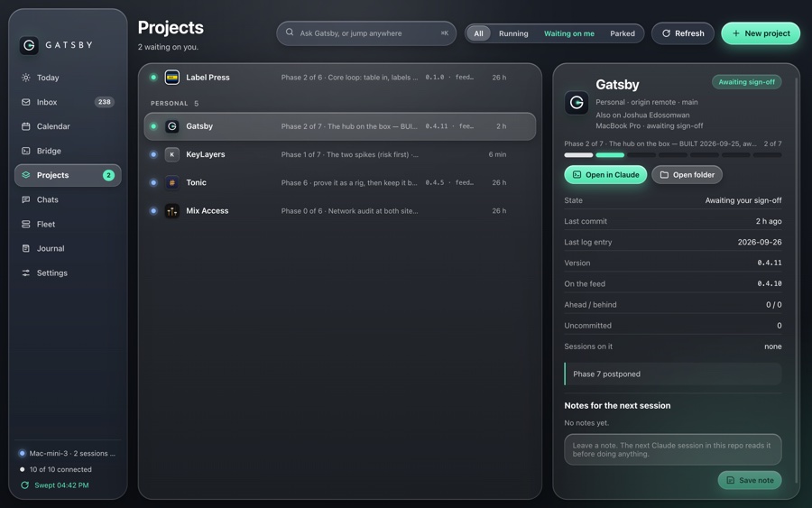The image size is (812, 508).
Task: Open the Label Press project row
Action: point(340,78)
